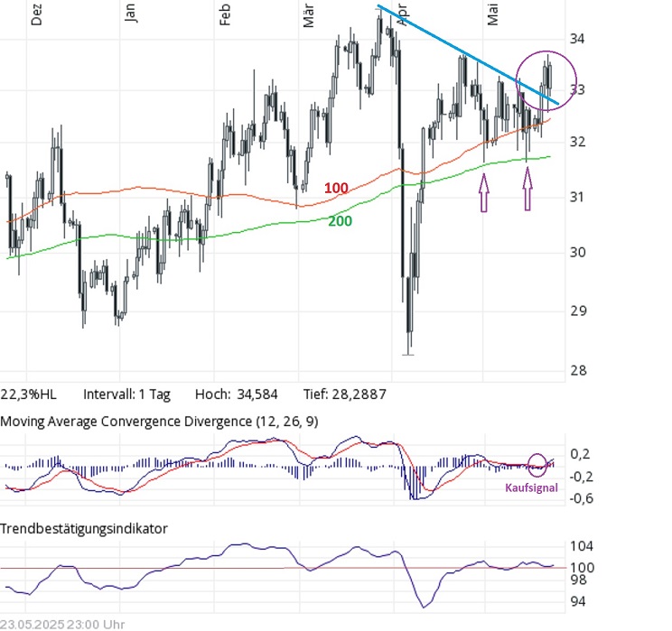Image resolution: width=672 pixels, height=631 pixels.
Task: Click the Tief: 28,2887 value
Action: (344, 394)
